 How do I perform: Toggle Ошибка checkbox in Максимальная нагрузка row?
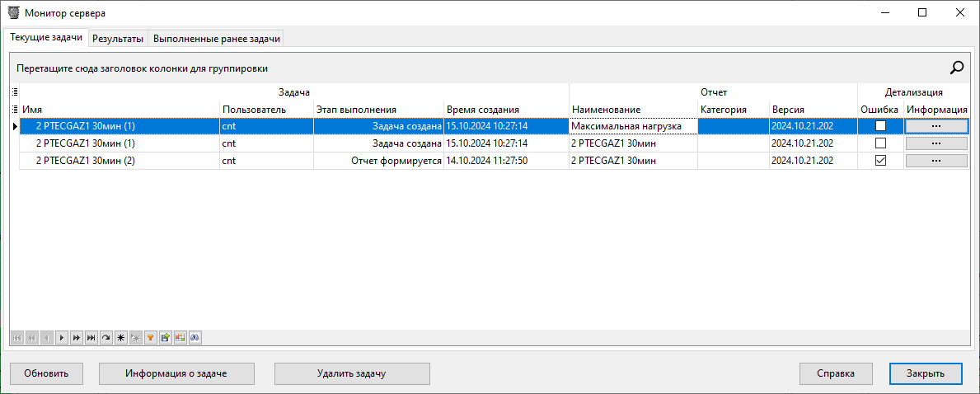[x=880, y=126]
